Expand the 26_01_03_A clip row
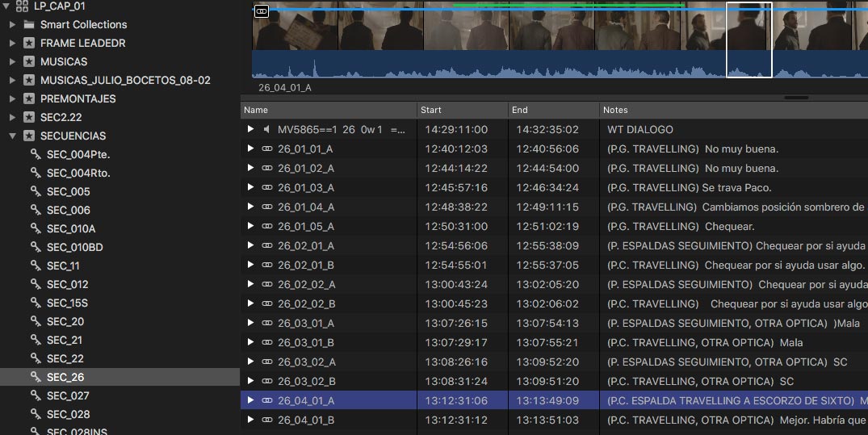 point(250,187)
